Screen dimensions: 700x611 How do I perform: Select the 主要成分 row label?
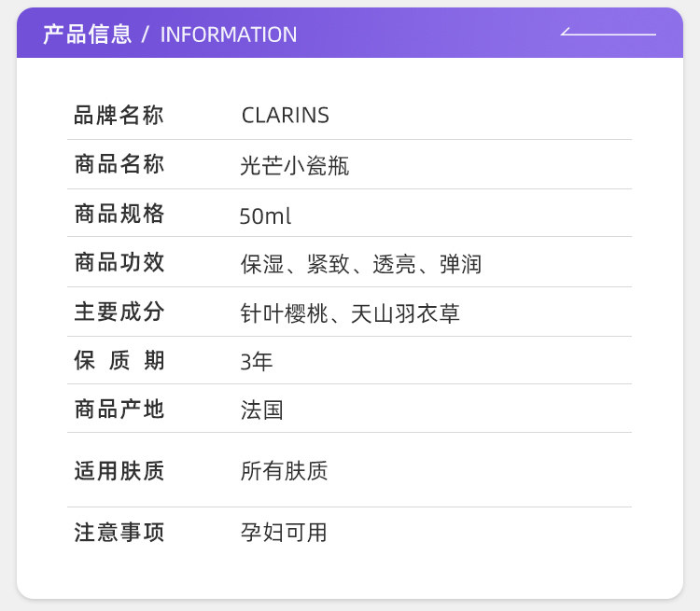coord(119,312)
